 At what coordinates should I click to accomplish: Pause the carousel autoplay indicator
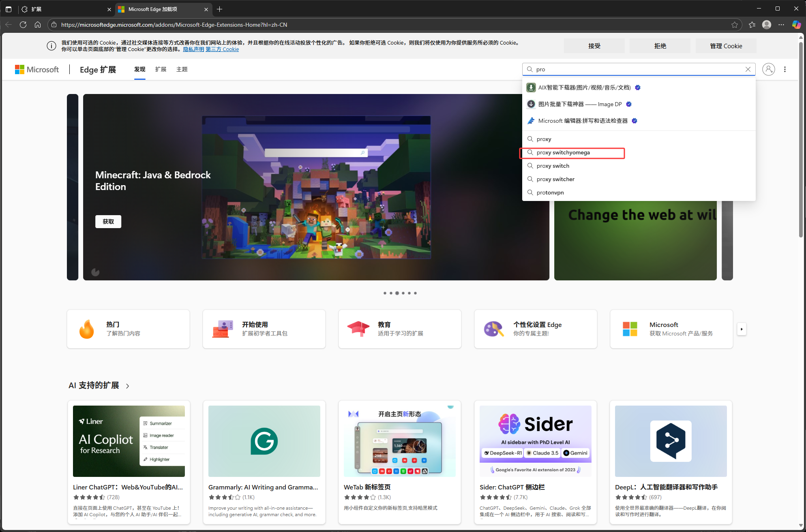click(x=95, y=272)
